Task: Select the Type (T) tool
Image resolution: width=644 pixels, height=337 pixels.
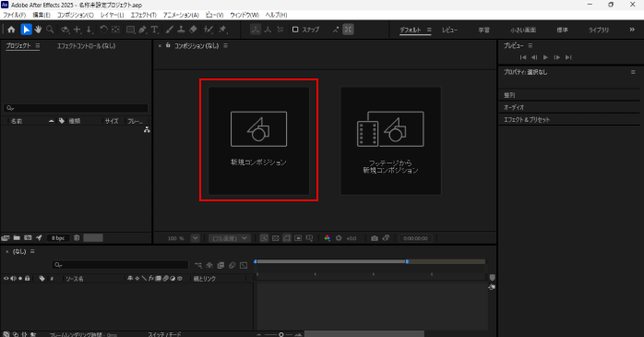Action: (154, 30)
